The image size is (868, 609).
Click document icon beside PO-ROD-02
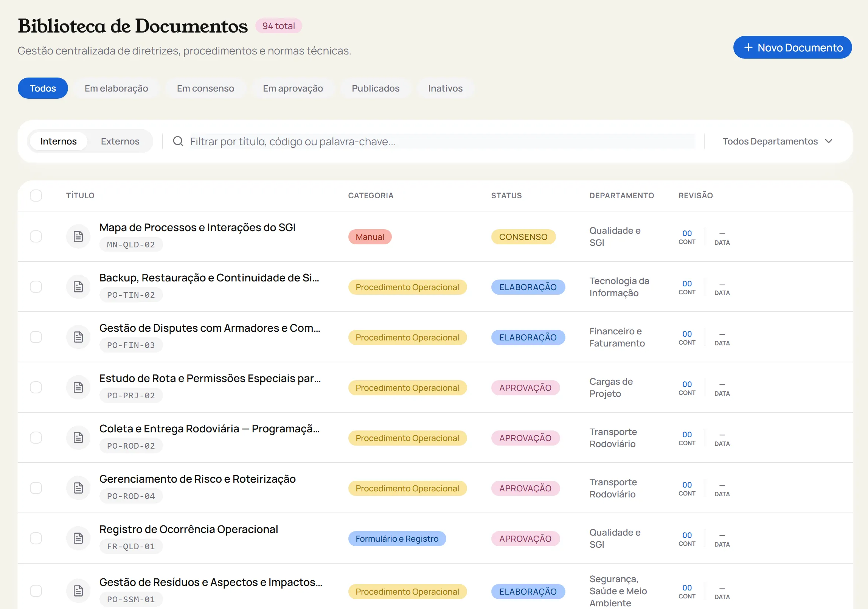tap(78, 438)
